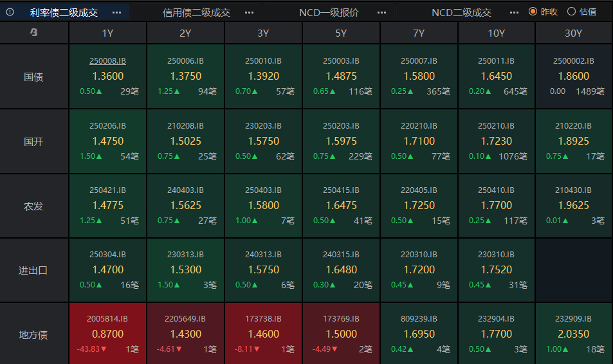Select the 国债 30Y cell 2500002.IB
This screenshot has width=613, height=364.
point(573,77)
